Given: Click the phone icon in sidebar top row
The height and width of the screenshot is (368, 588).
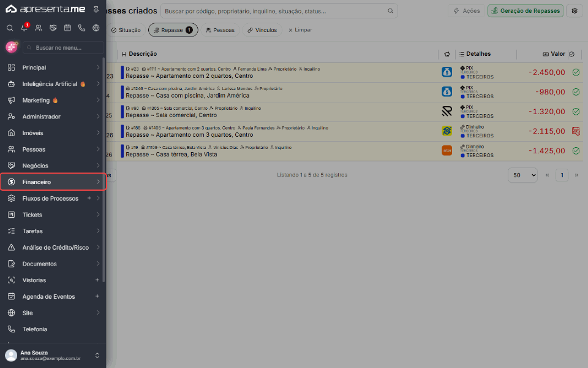Looking at the screenshot, I should (x=81, y=28).
